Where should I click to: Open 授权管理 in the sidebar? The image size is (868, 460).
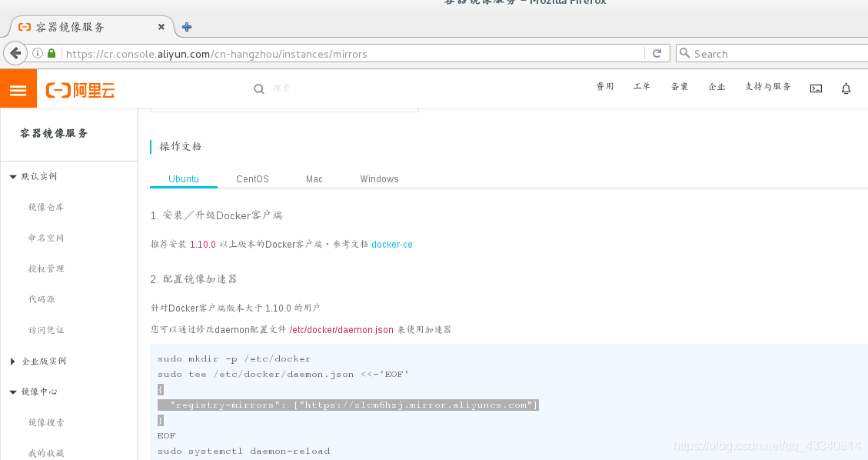pyautogui.click(x=46, y=268)
